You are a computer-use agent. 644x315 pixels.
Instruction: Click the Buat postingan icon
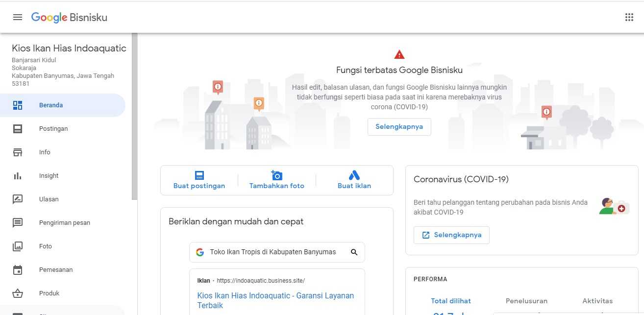pos(199,175)
